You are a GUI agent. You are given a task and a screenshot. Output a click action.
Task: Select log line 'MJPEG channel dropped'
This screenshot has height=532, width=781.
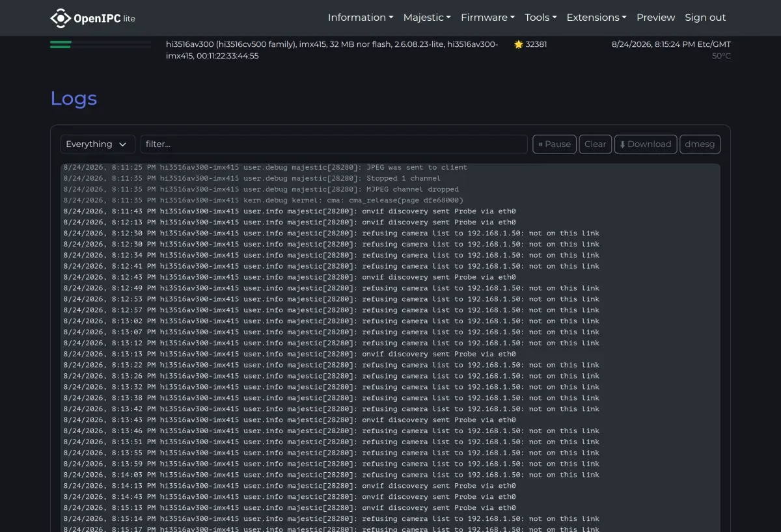coord(261,189)
